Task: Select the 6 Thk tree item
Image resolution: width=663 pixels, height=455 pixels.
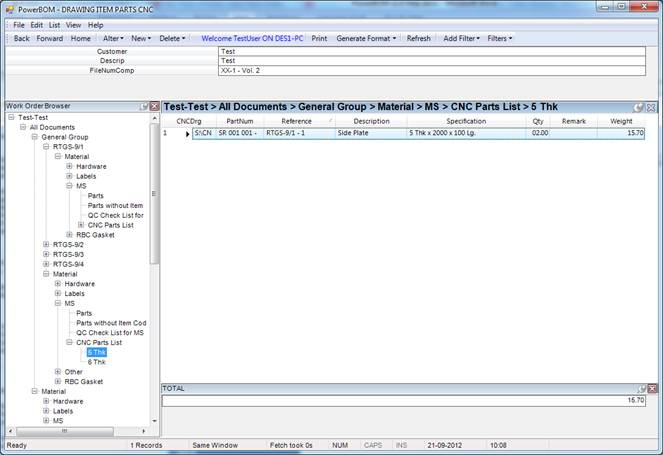Action: (x=96, y=362)
